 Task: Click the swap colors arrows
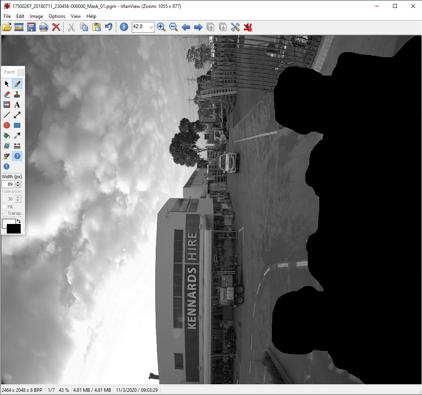click(19, 221)
